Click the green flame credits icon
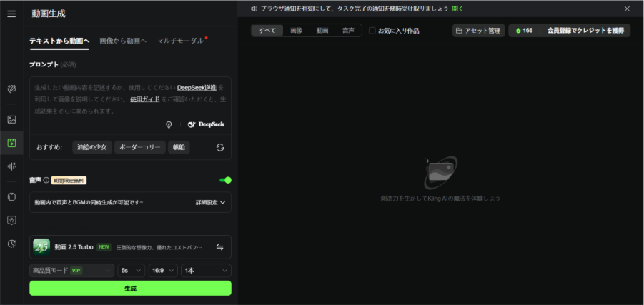 click(518, 31)
